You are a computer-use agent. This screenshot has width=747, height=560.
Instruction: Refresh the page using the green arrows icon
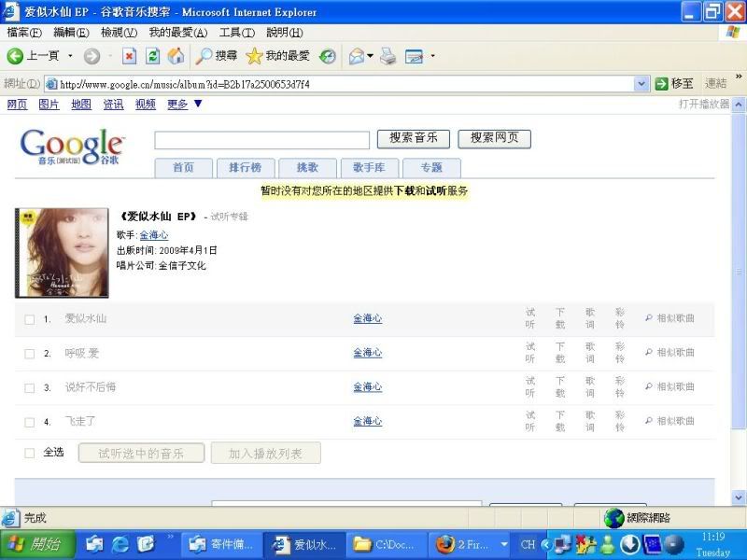tap(152, 56)
